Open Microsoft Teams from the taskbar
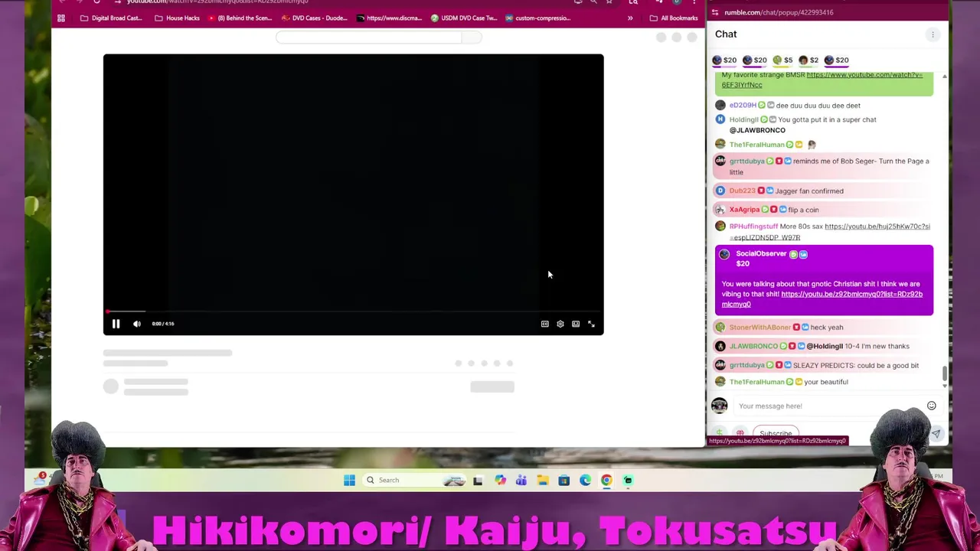This screenshot has height=551, width=980. click(521, 480)
